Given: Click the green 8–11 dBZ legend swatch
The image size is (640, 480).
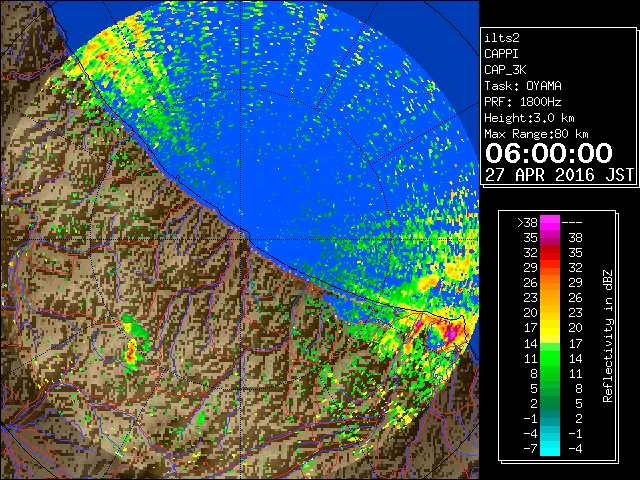Looking at the screenshot, I should click(x=550, y=373).
